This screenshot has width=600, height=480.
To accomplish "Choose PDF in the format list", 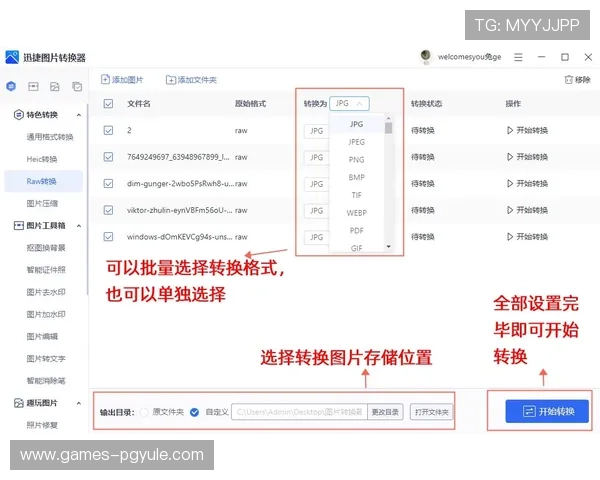I will click(x=356, y=230).
